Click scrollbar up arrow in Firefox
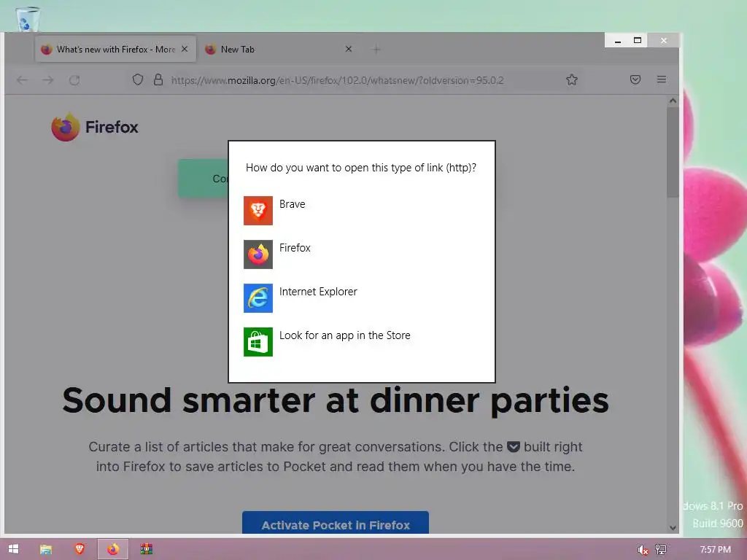This screenshot has height=560, width=747. click(x=673, y=101)
